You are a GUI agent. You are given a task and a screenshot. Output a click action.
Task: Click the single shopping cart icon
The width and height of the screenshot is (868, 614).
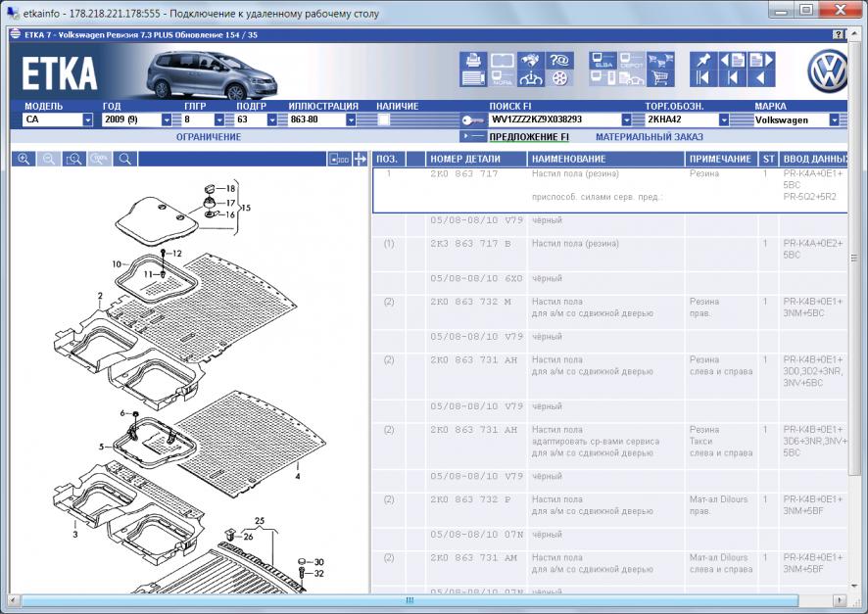[660, 78]
